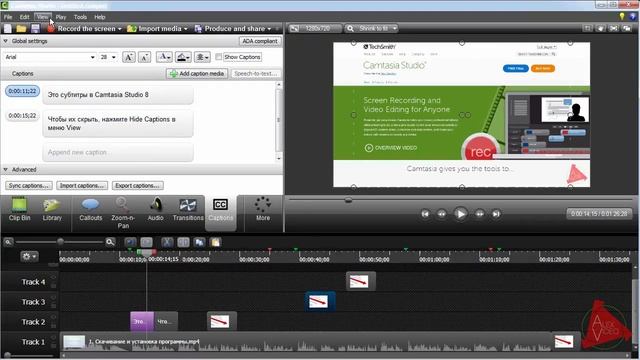Click the preview playback scrubber handle
This screenshot has width=640, height=360.
point(348,200)
